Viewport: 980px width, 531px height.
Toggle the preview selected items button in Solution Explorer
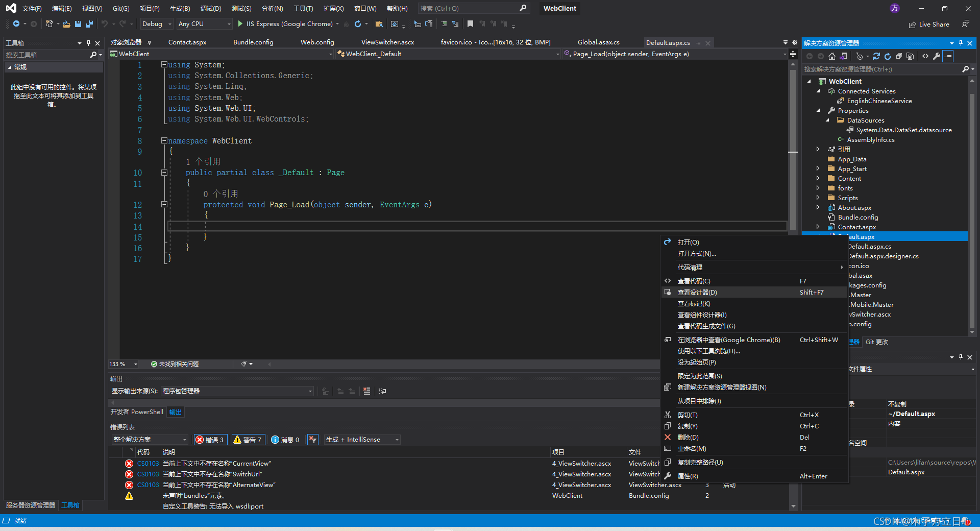[x=948, y=56]
